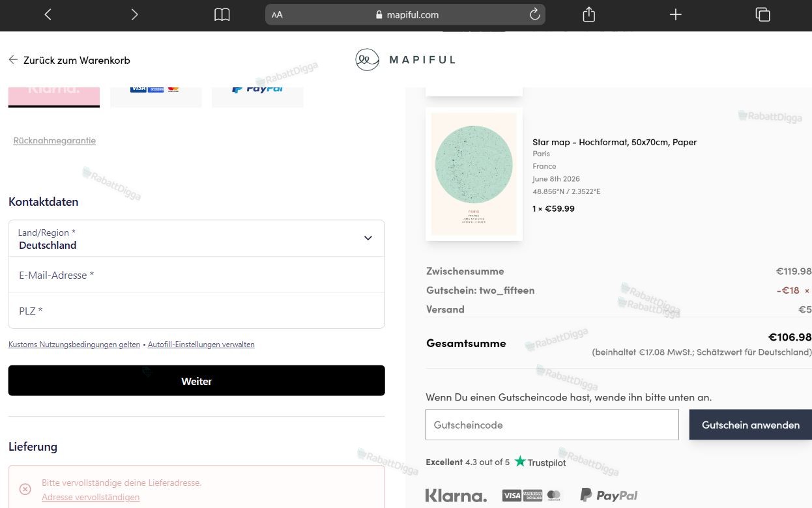Select the Klarna payment tab
Viewport: 812px width, 508px height.
point(54,96)
